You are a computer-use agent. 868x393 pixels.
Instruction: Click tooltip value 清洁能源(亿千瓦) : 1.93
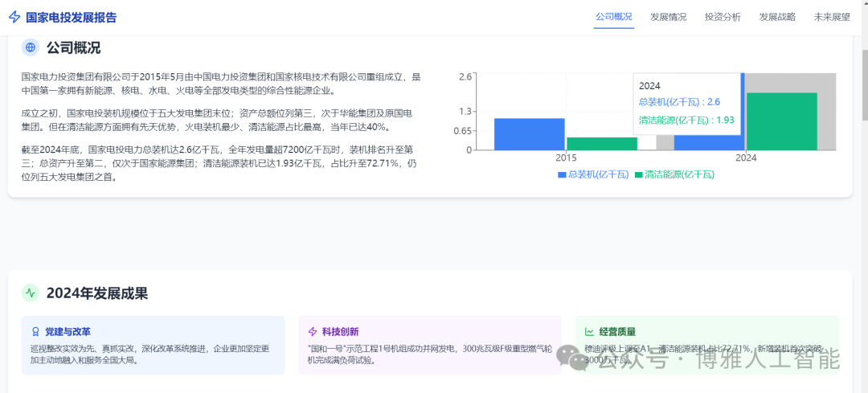pyautogui.click(x=686, y=118)
